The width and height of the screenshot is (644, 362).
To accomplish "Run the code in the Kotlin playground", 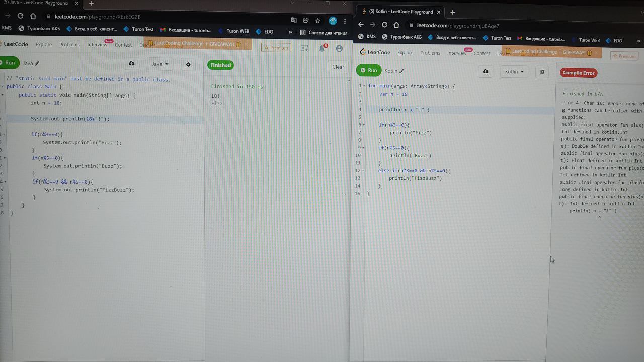I will click(369, 70).
